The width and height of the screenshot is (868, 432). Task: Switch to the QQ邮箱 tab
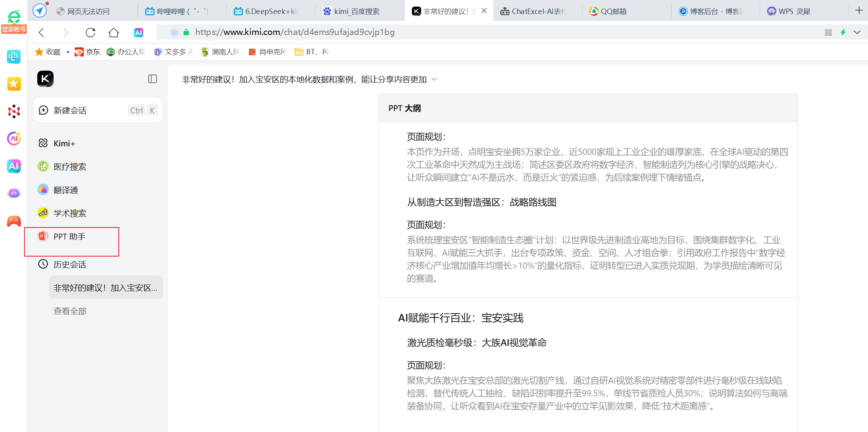pos(613,11)
